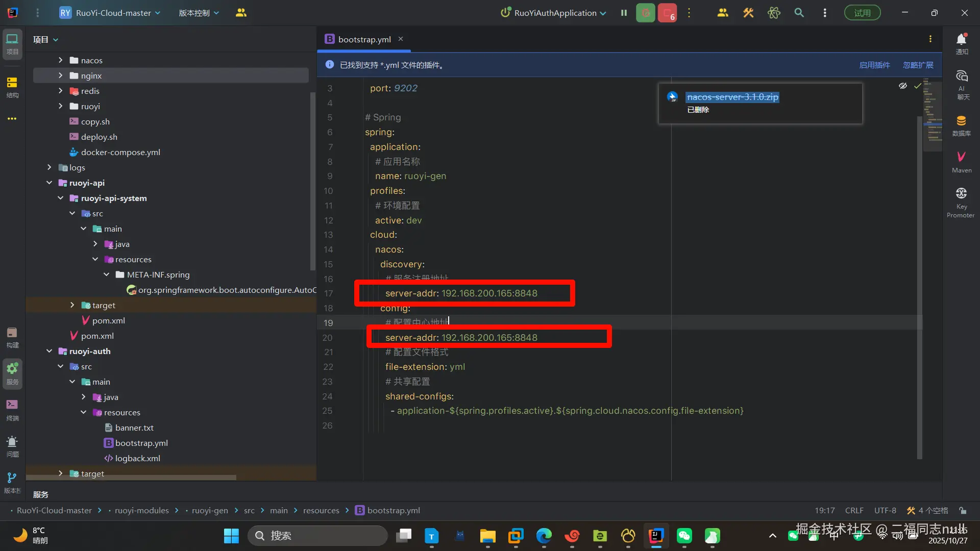This screenshot has width=980, height=551.
Task: Open the Terminal tool window
Action: click(x=12, y=409)
